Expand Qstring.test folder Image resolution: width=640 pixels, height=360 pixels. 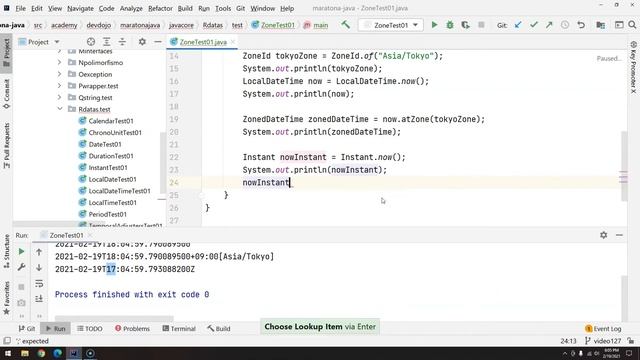click(60, 98)
